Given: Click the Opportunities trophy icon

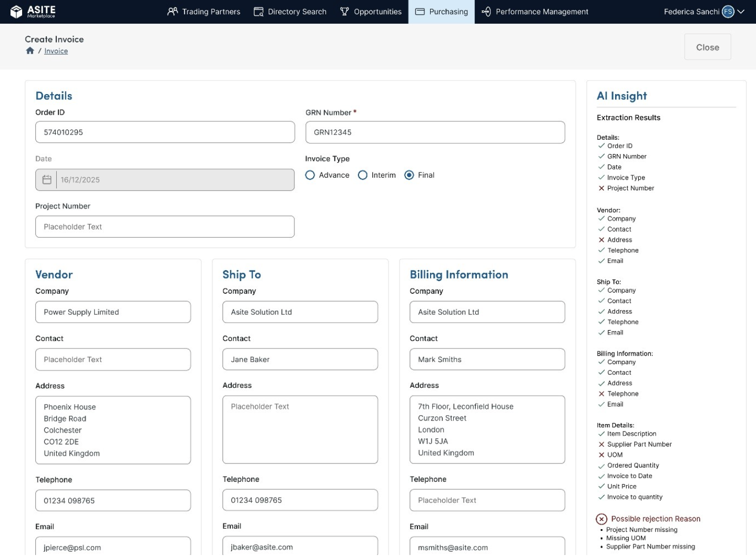Looking at the screenshot, I should (x=344, y=12).
